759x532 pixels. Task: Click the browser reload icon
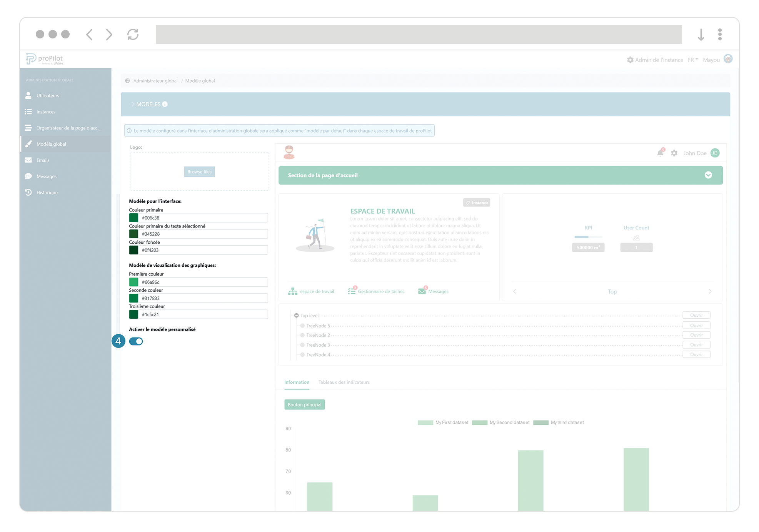click(133, 35)
